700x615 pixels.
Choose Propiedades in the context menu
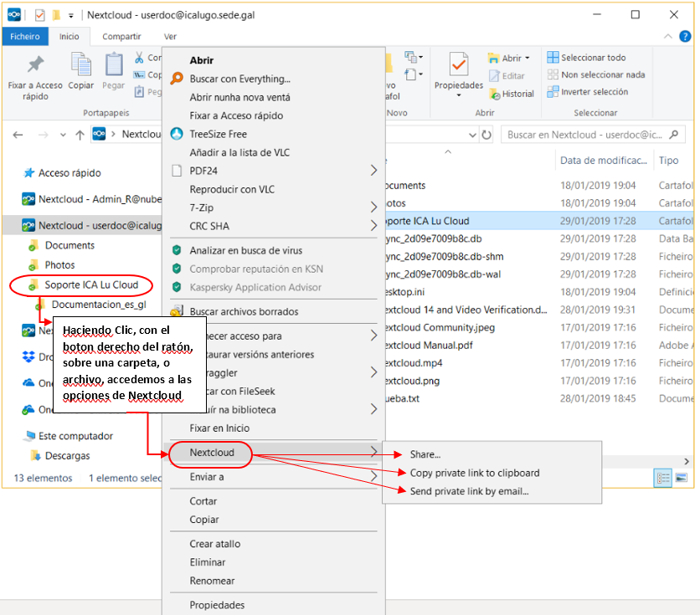pyautogui.click(x=217, y=605)
